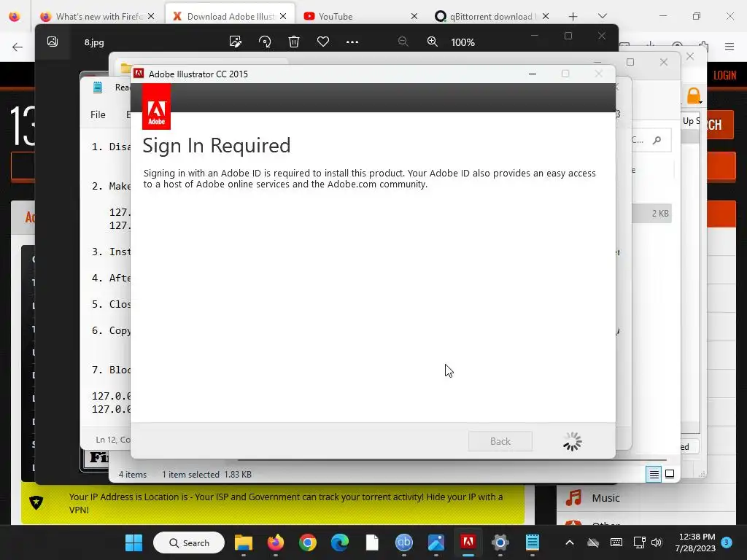Open Notepad from taskbar

click(x=532, y=542)
